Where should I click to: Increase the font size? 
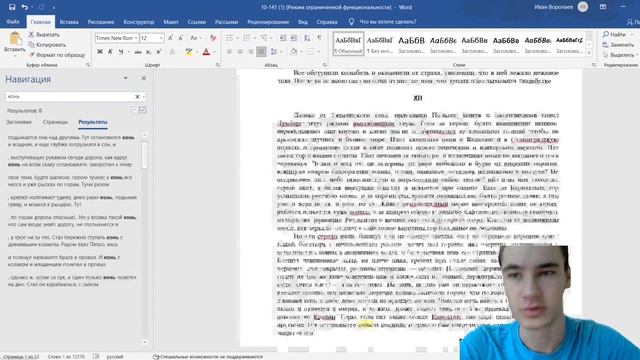point(171,38)
